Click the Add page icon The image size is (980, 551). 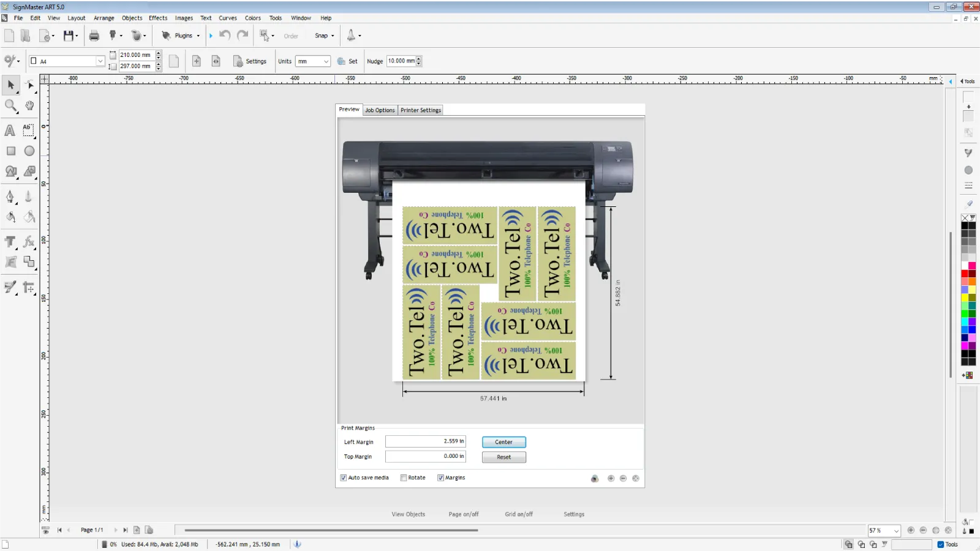click(x=197, y=61)
